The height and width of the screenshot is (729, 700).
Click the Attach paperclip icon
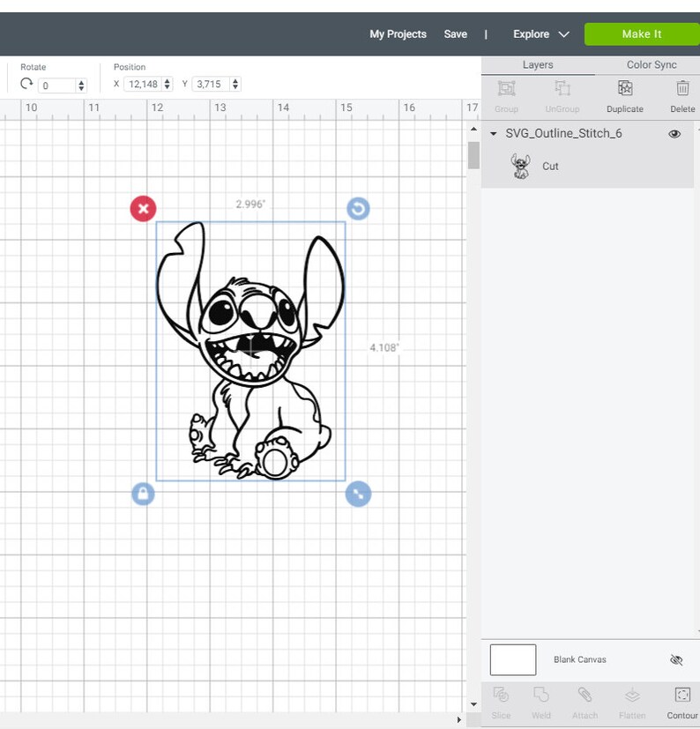585,695
